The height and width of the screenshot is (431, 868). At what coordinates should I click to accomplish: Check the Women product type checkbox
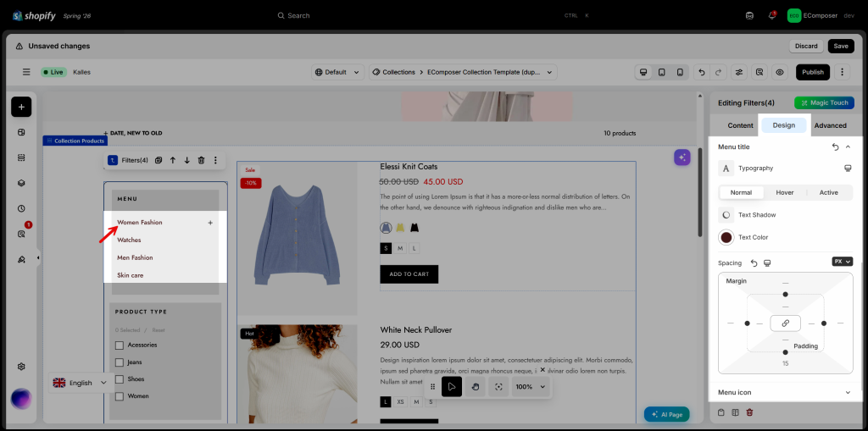(x=119, y=396)
